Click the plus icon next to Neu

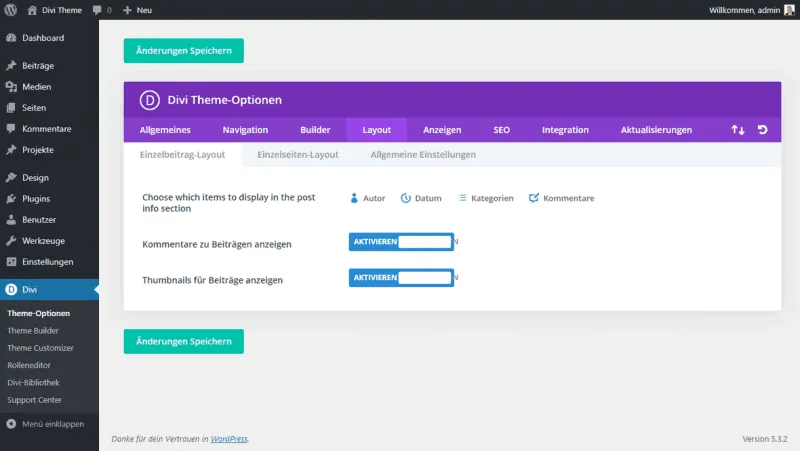pyautogui.click(x=127, y=10)
